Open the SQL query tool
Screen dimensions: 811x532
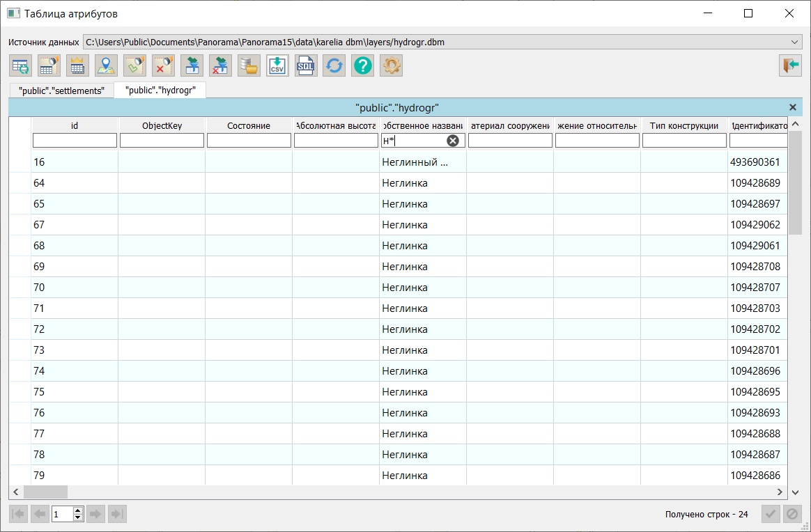pos(305,66)
